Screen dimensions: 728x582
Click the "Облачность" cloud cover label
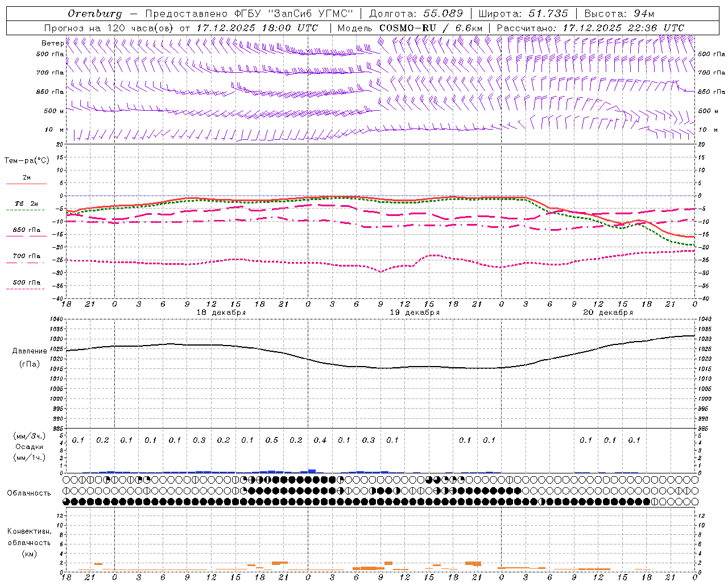(x=29, y=493)
